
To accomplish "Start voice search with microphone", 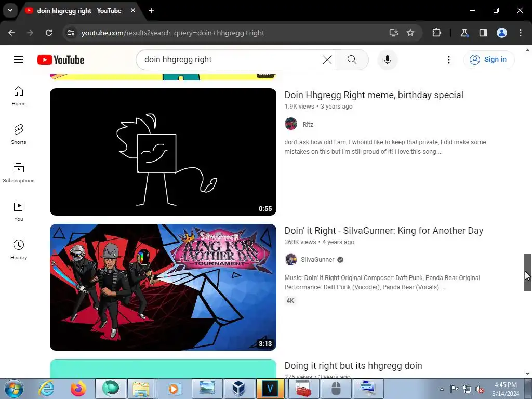I will click(x=387, y=60).
